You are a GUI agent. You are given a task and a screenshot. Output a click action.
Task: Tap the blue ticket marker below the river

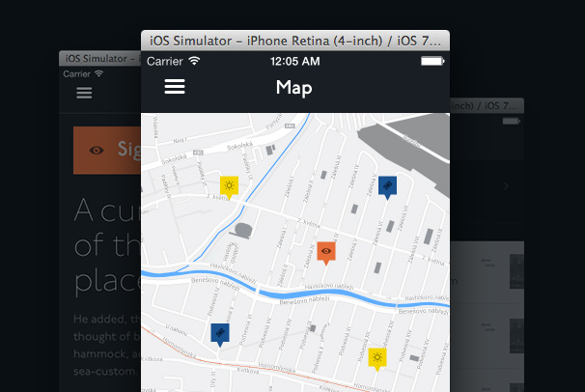(220, 333)
